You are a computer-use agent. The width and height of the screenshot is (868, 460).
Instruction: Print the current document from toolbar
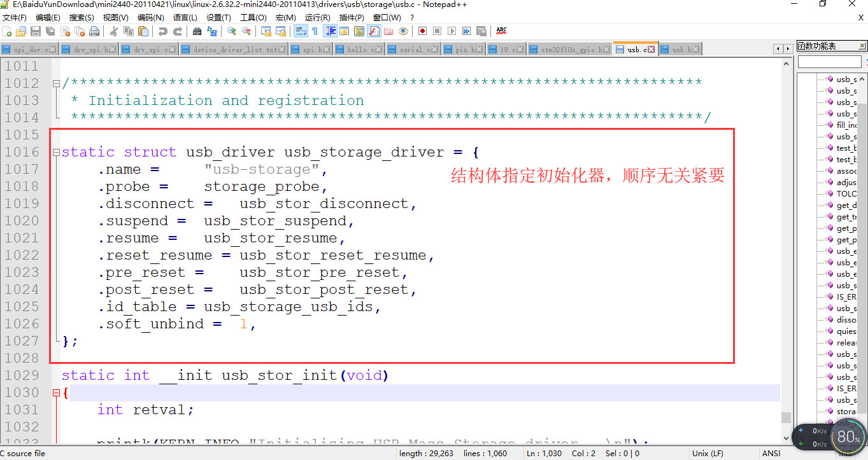point(94,31)
